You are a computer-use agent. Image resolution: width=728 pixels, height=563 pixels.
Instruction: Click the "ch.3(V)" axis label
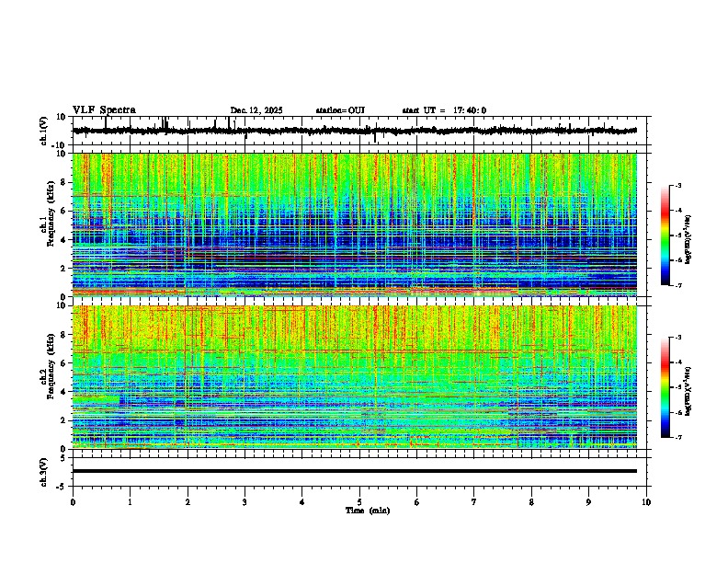coord(44,472)
